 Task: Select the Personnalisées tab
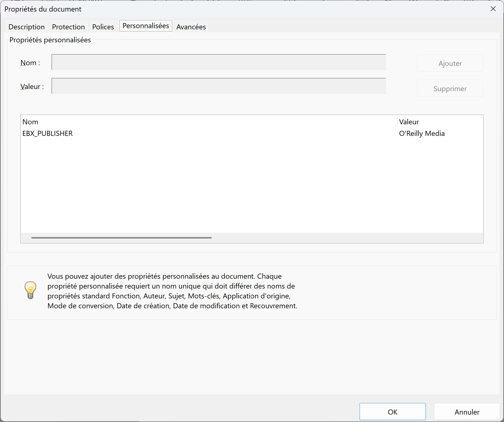146,26
